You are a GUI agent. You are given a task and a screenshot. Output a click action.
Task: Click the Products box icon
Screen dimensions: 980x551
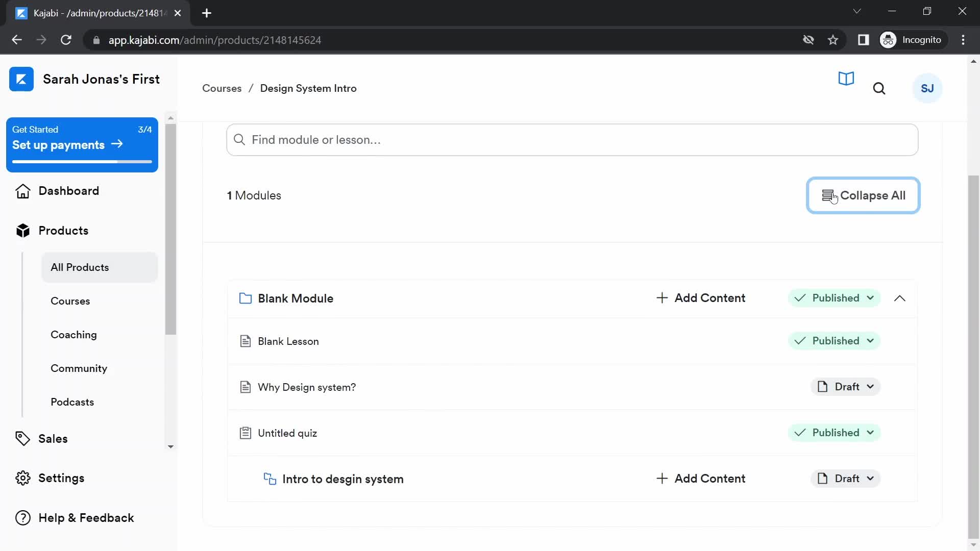point(23,231)
